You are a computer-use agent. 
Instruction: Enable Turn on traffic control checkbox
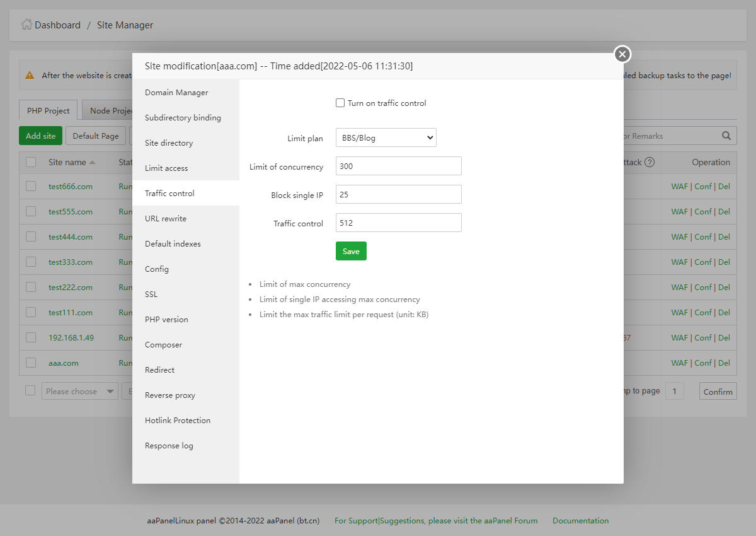(x=340, y=103)
